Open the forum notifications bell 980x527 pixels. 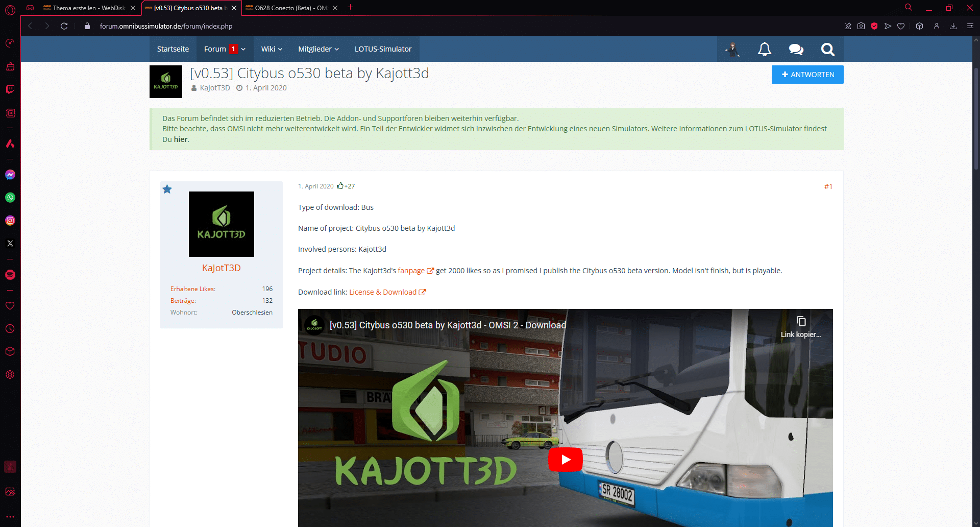point(764,49)
